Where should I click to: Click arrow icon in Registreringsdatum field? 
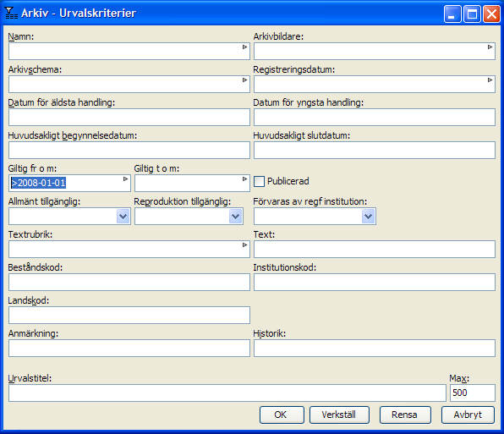coord(490,80)
